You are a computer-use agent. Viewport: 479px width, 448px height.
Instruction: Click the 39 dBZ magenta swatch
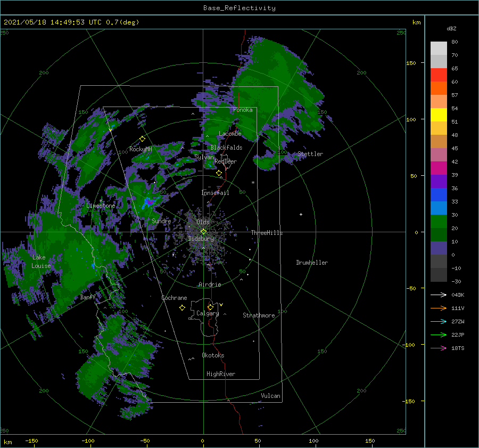tap(439, 168)
